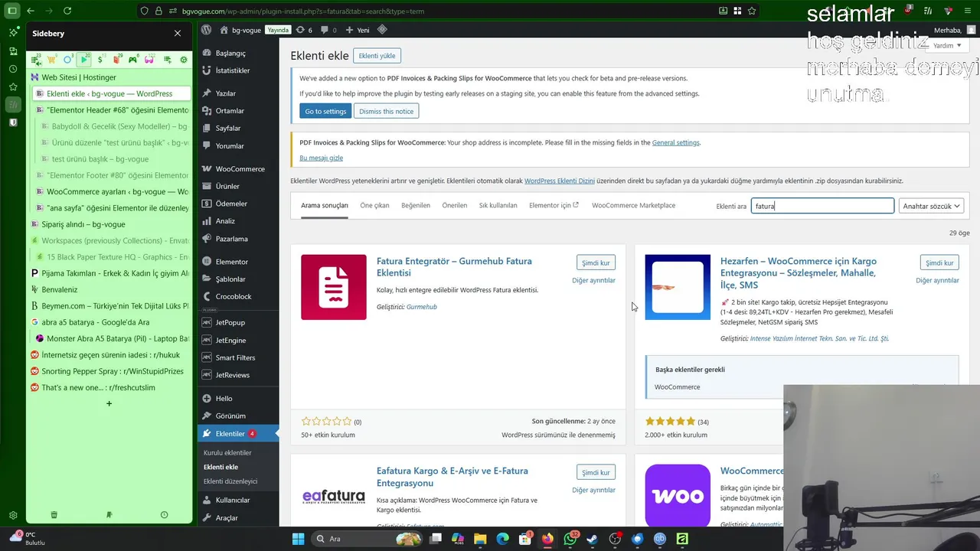Image resolution: width=980 pixels, height=551 pixels.
Task: Switch to the Sık kullanılan tab
Action: [498, 205]
